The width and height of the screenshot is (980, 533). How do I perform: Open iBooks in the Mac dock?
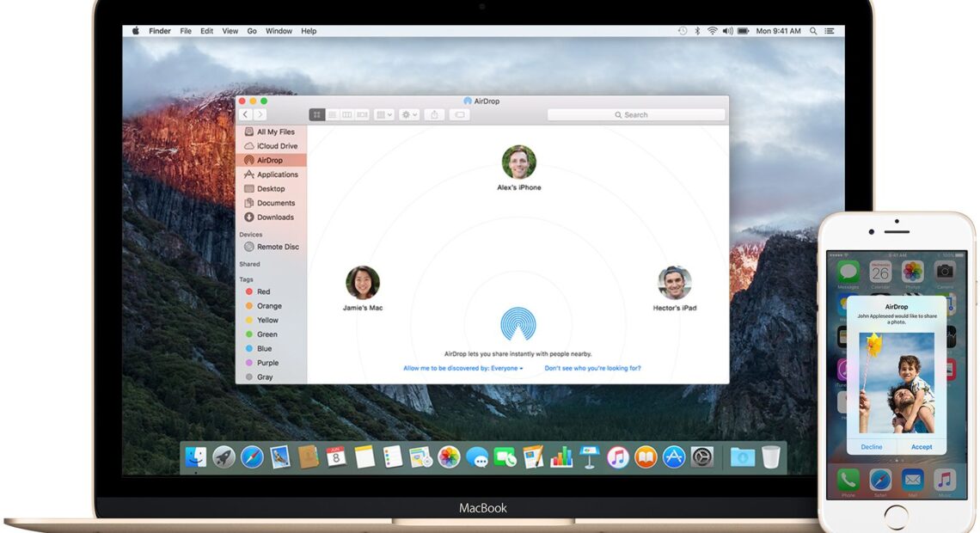tap(646, 457)
